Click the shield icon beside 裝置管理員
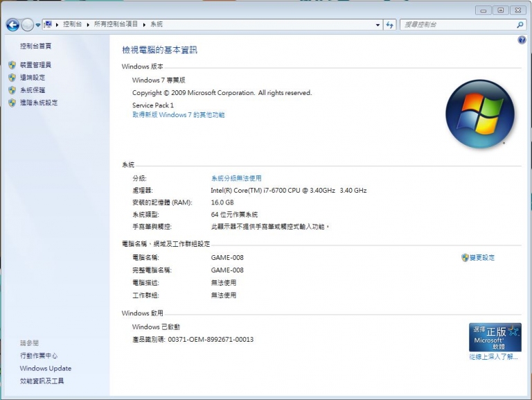 click(x=12, y=65)
